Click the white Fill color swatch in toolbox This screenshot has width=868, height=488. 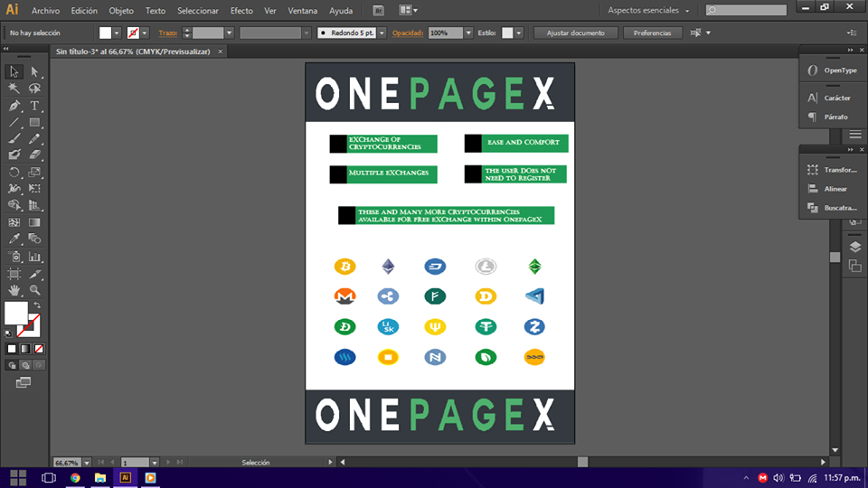tap(15, 312)
